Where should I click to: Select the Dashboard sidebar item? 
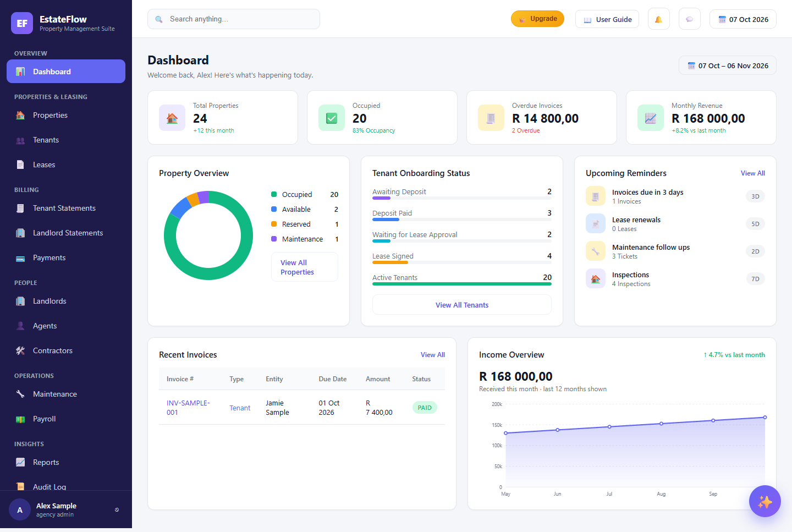click(66, 72)
